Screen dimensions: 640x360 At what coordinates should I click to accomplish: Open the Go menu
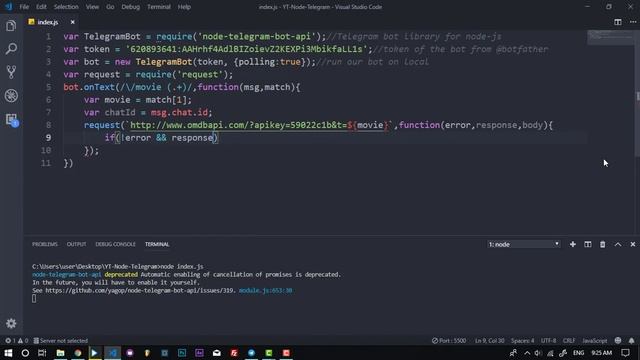(110, 7)
